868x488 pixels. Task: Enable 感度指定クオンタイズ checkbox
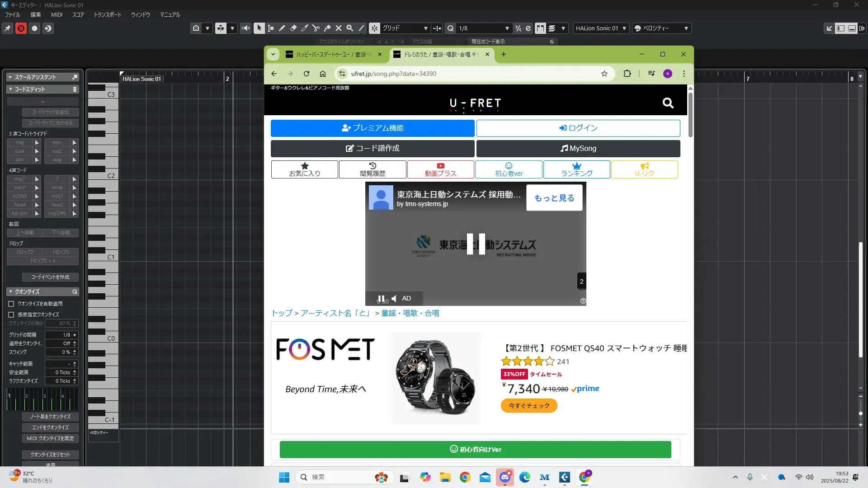point(11,314)
